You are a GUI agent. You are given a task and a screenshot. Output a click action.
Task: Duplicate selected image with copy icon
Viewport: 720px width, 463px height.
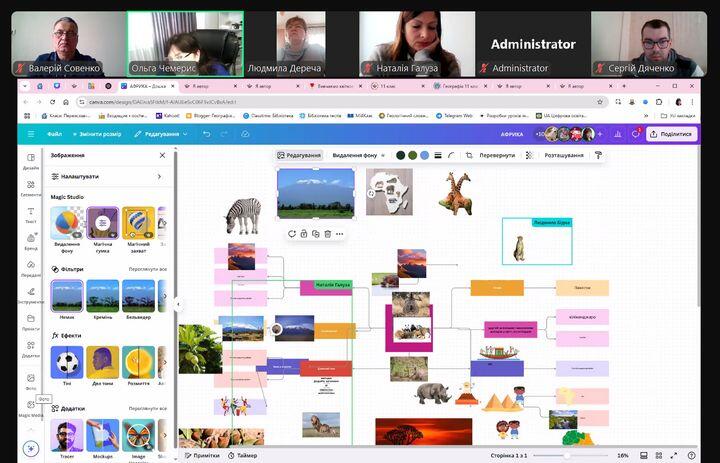pos(315,234)
